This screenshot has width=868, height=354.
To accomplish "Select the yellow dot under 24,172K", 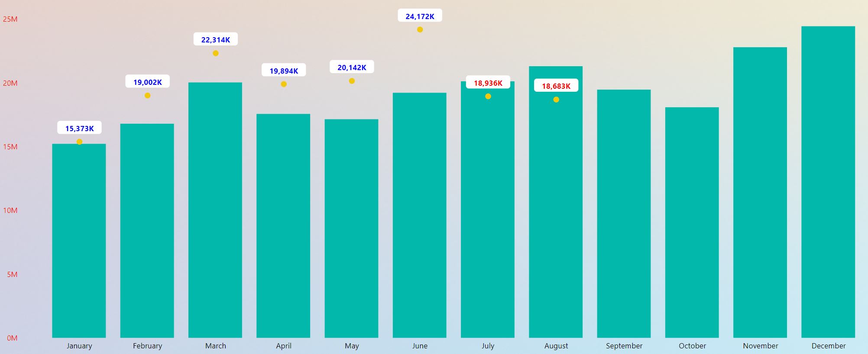I will coord(420,29).
